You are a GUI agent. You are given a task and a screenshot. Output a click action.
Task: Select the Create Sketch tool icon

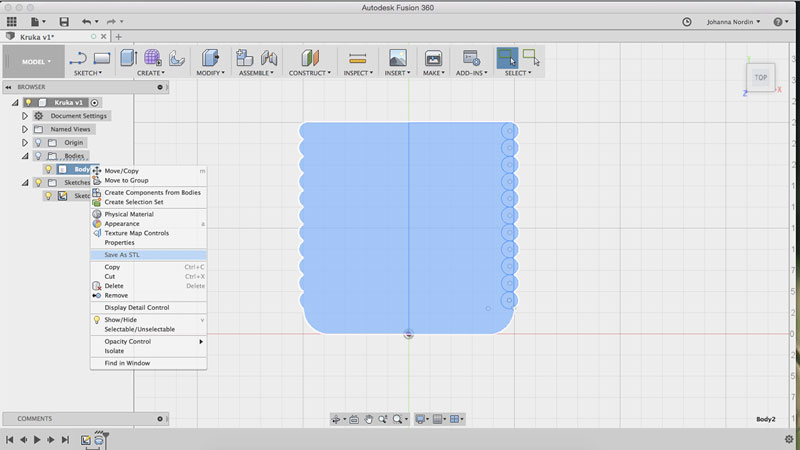(78, 58)
